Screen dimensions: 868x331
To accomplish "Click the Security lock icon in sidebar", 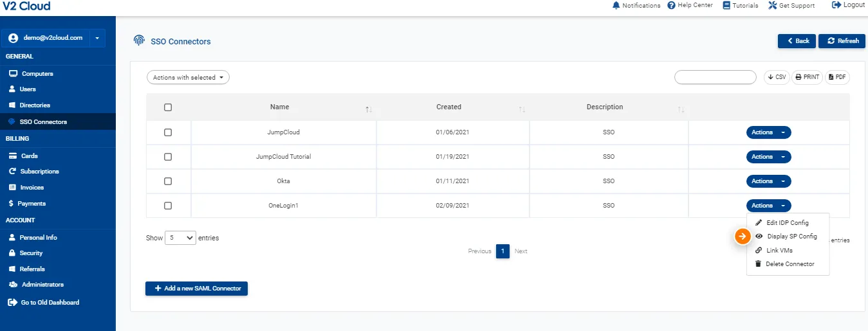I will [x=13, y=253].
